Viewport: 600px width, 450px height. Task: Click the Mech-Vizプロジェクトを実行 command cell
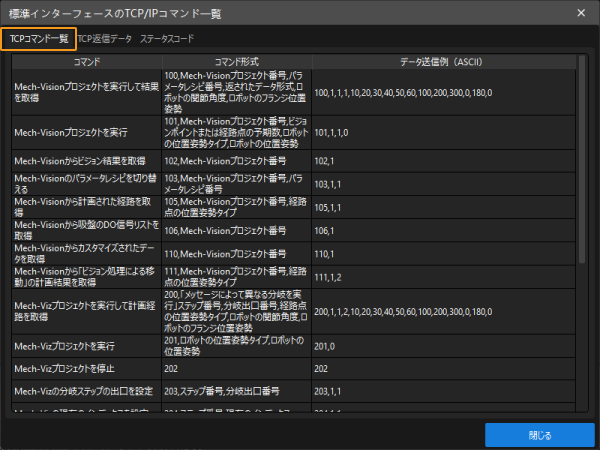click(87, 345)
